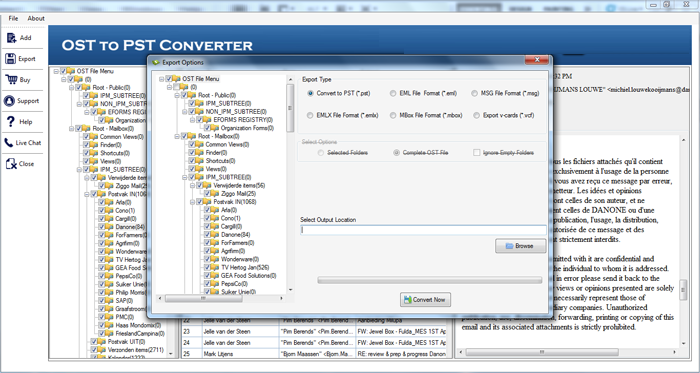The width and height of the screenshot is (700, 373).
Task: Uncheck Cono(1) checkbox in dialog tree
Action: pyautogui.click(x=207, y=218)
